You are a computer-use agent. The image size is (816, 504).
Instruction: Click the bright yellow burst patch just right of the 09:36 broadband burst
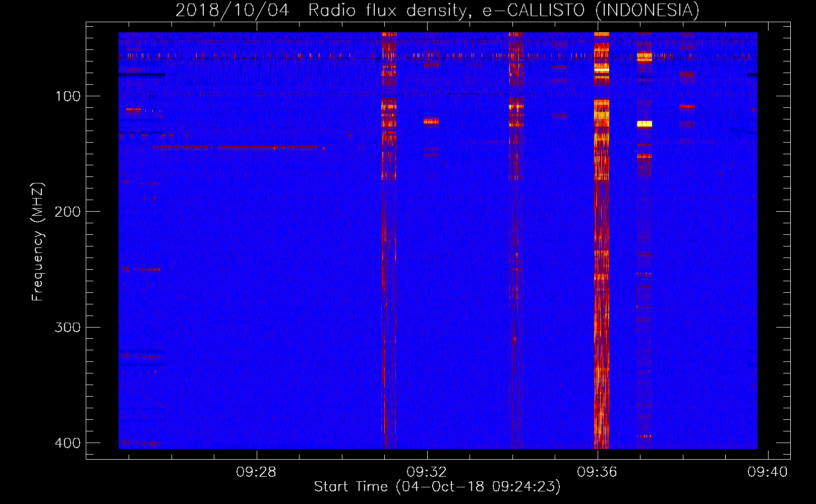coord(645,123)
